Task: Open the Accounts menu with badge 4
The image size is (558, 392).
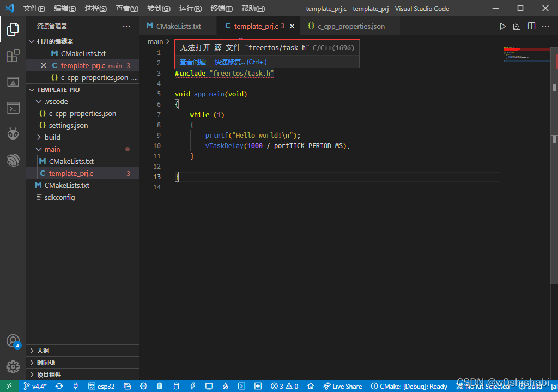Action: click(x=13, y=341)
